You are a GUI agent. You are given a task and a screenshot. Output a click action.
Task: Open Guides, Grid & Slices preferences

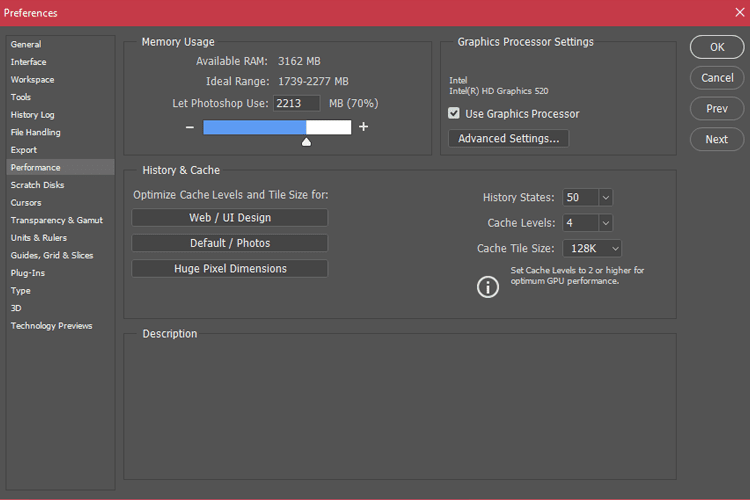(x=60, y=256)
